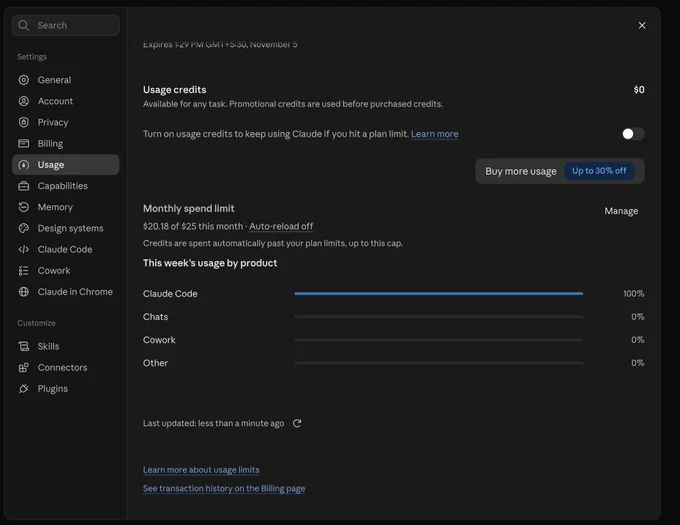Click the Cowork row label in usage list

[159, 340]
